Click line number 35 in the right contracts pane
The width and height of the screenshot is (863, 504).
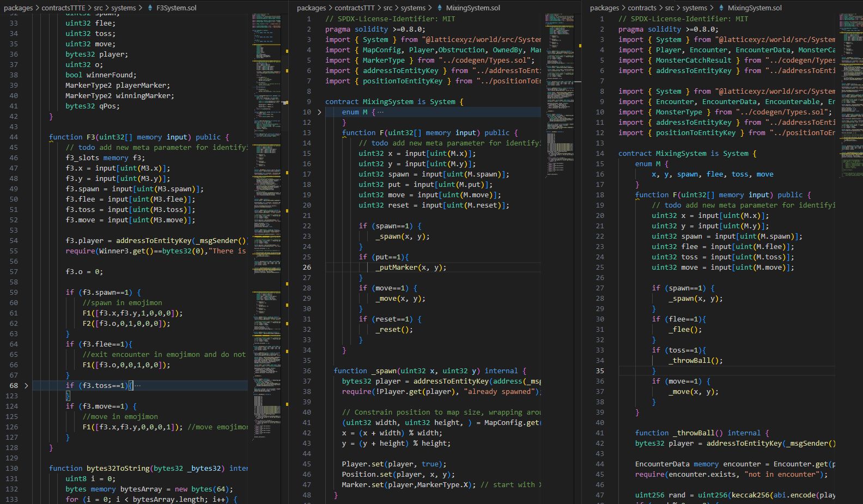599,371
